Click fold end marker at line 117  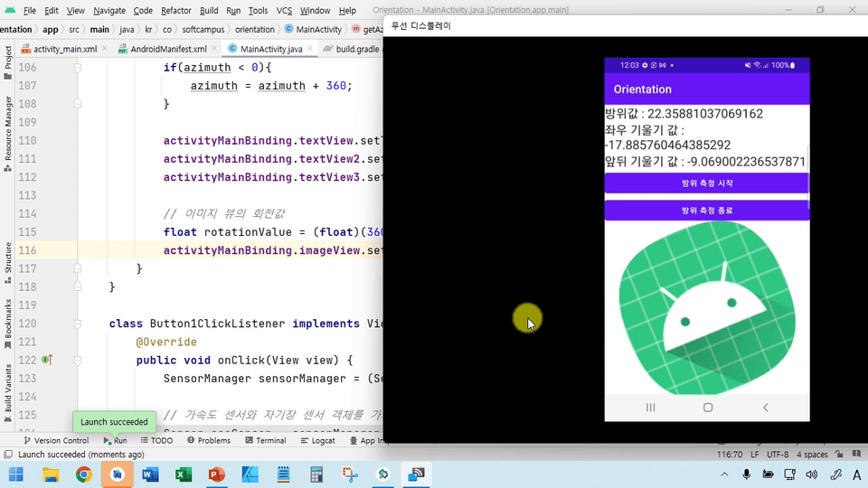[78, 268]
